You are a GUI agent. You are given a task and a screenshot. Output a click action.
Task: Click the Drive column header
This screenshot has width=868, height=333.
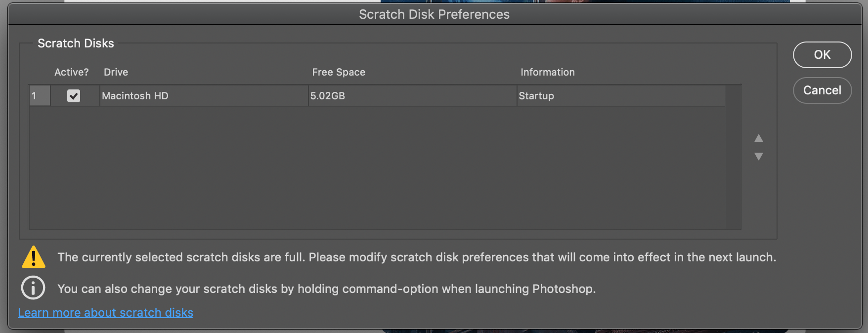pos(116,72)
